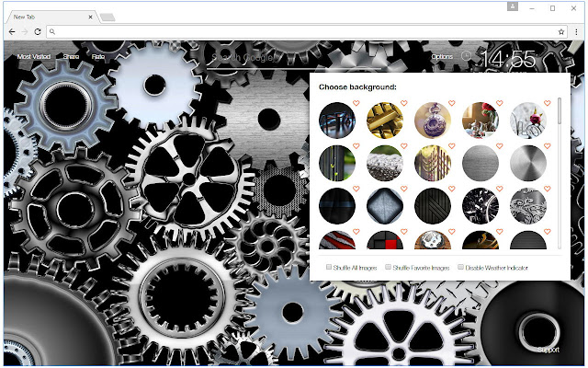
Task: Select the gold bars background thumbnail
Action: (x=384, y=121)
